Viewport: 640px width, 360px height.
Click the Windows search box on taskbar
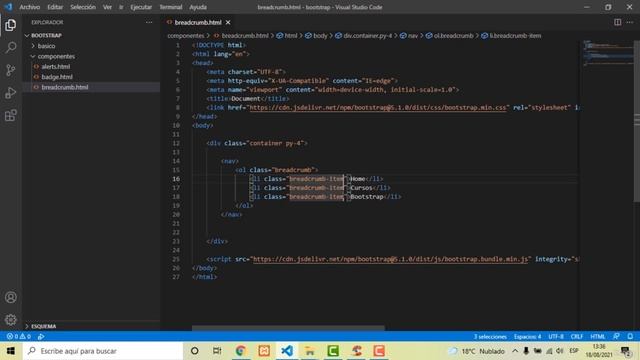point(103,351)
